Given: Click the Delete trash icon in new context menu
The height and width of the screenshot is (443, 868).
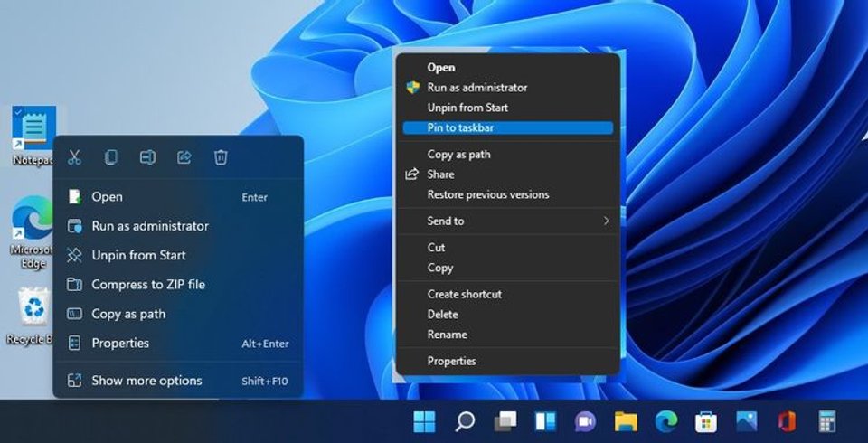Looking at the screenshot, I should point(221,157).
